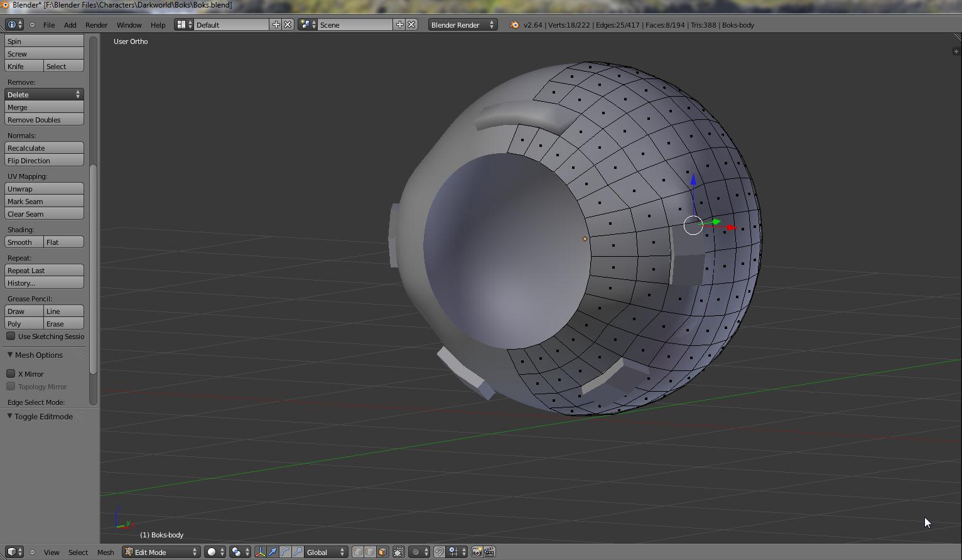The image size is (962, 560).
Task: Open the Blender Render engine dropdown
Action: tap(462, 24)
